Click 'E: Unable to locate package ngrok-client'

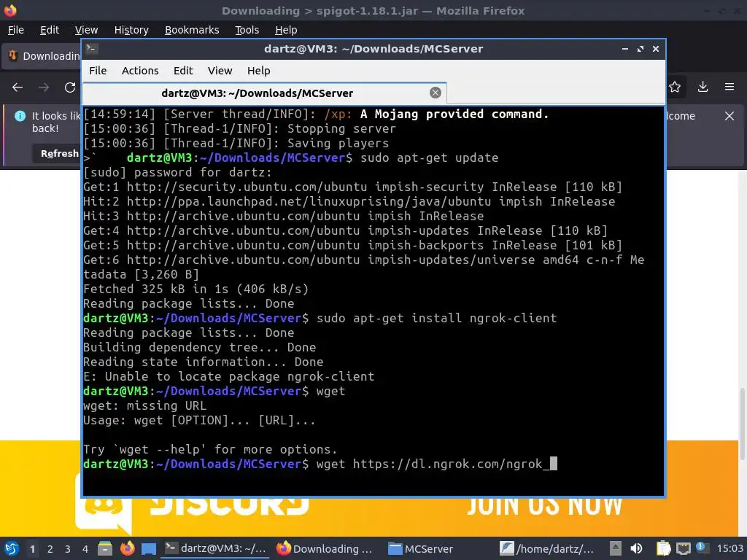[228, 376]
